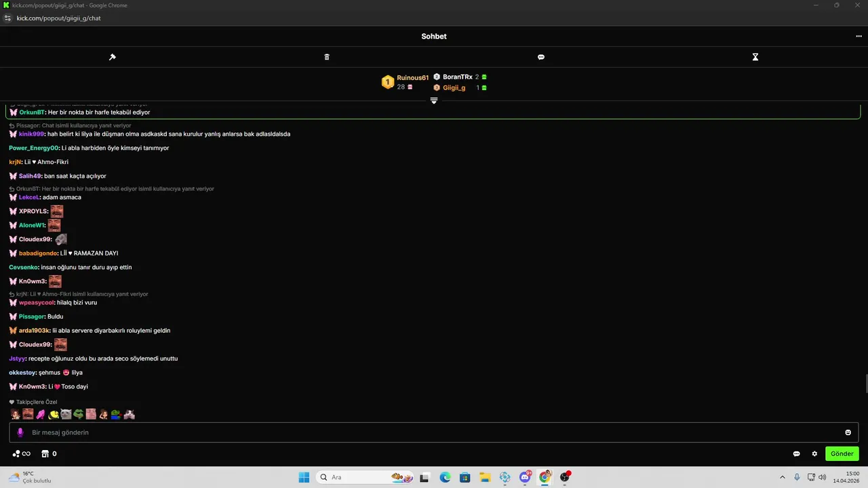Open the Windows Start menu

304,477
